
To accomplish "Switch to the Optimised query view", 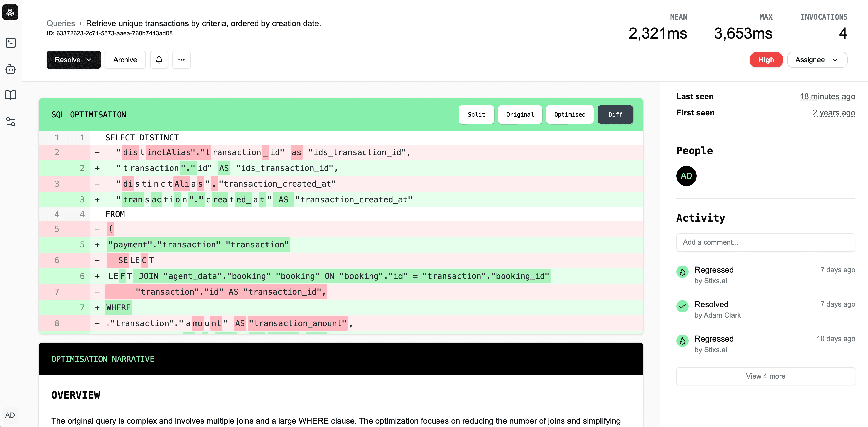I will (x=570, y=115).
